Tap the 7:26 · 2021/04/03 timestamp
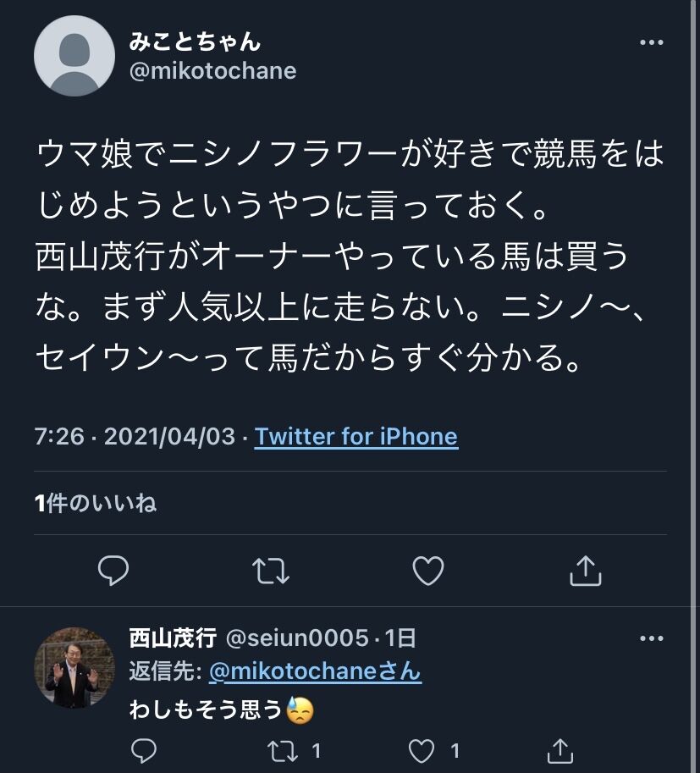 [135, 437]
